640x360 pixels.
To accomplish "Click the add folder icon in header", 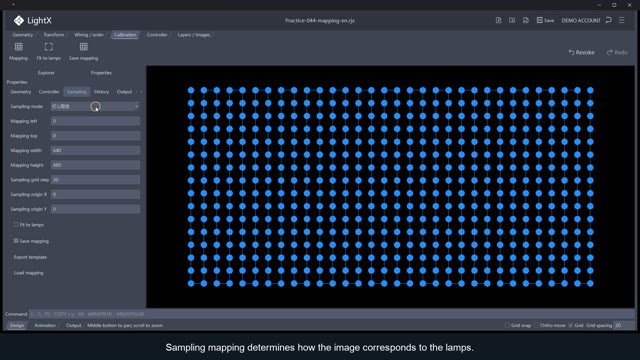I will pyautogui.click(x=512, y=20).
